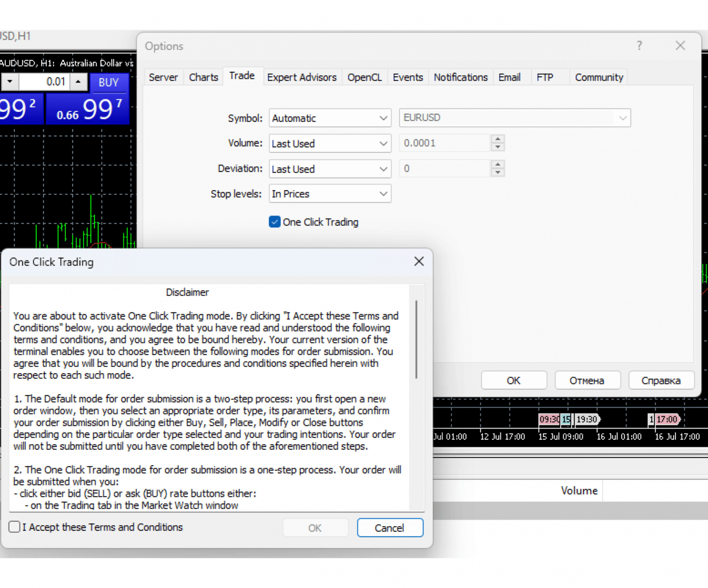Expand the Volume Last Used dropdown
Screen dimensions: 708x588
point(330,143)
